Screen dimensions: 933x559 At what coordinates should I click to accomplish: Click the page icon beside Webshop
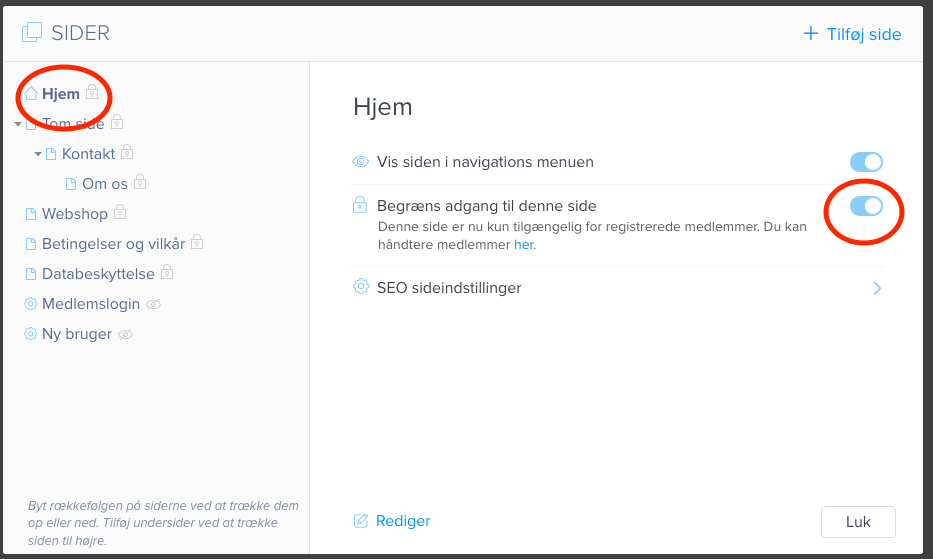31,214
